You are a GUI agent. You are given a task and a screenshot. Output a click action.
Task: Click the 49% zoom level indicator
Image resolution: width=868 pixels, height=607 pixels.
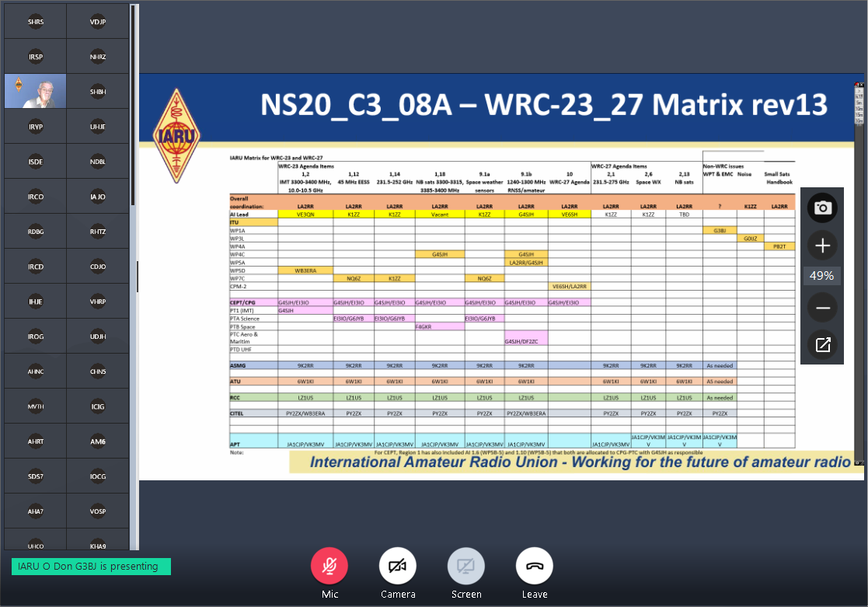pyautogui.click(x=822, y=276)
